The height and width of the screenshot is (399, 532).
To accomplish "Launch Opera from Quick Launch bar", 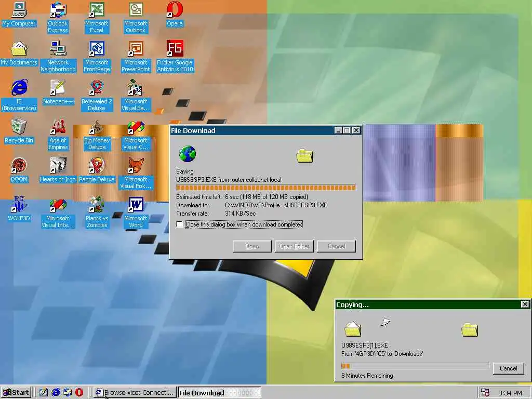I will coord(79,393).
